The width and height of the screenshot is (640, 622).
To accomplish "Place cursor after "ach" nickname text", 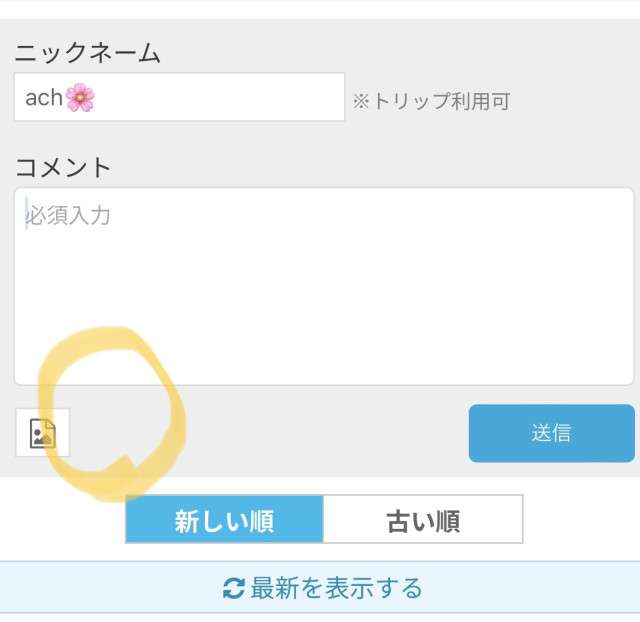I will tap(64, 98).
